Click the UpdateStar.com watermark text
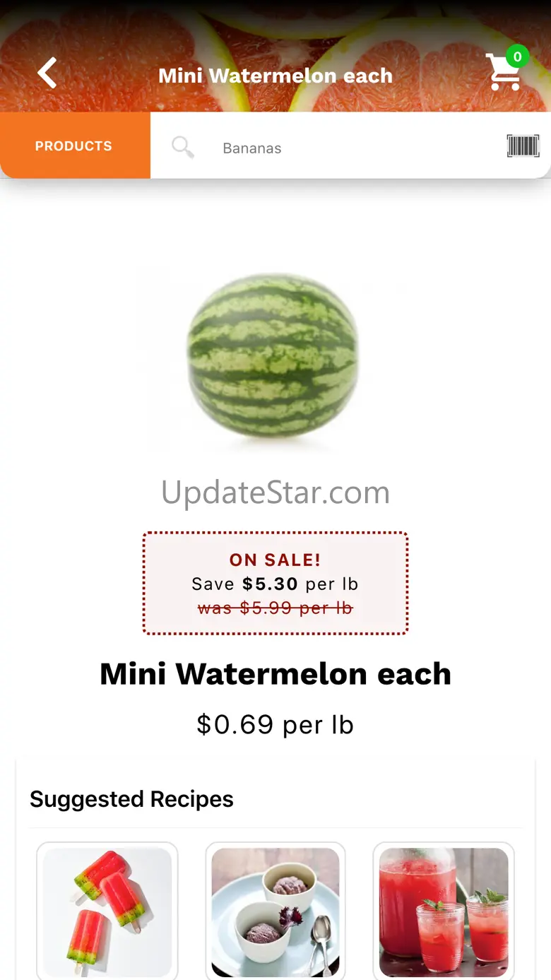Image resolution: width=551 pixels, height=980 pixels. coord(275,492)
